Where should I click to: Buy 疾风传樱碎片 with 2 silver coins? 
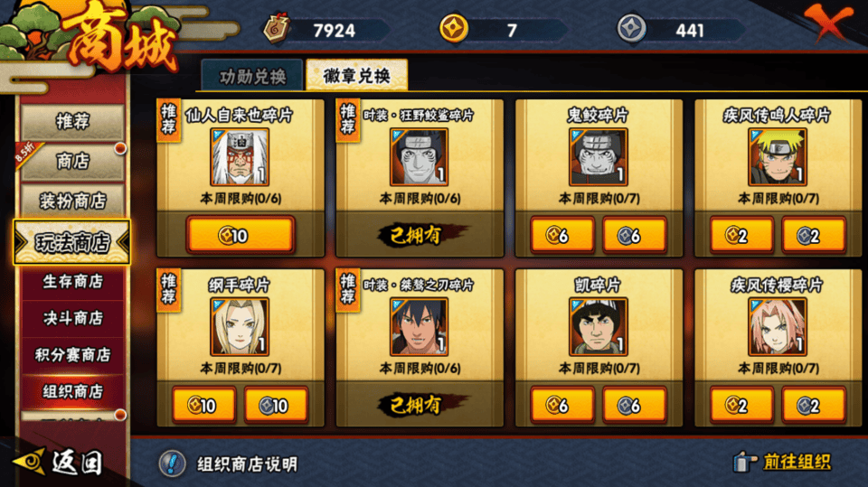814,406
